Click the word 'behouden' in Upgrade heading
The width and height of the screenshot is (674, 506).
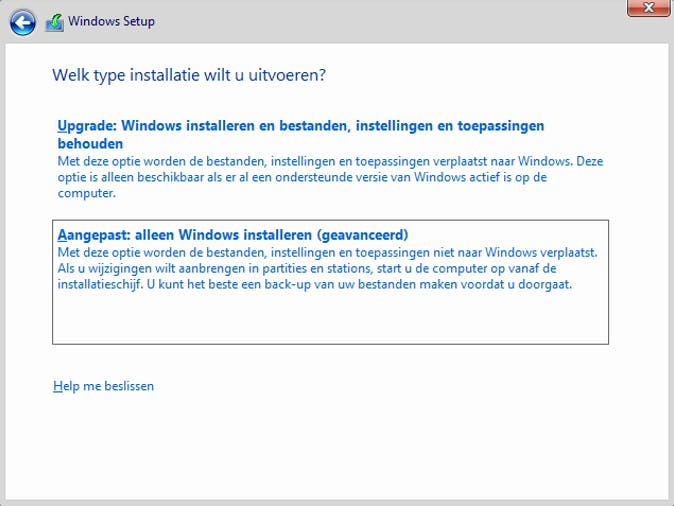point(91,144)
